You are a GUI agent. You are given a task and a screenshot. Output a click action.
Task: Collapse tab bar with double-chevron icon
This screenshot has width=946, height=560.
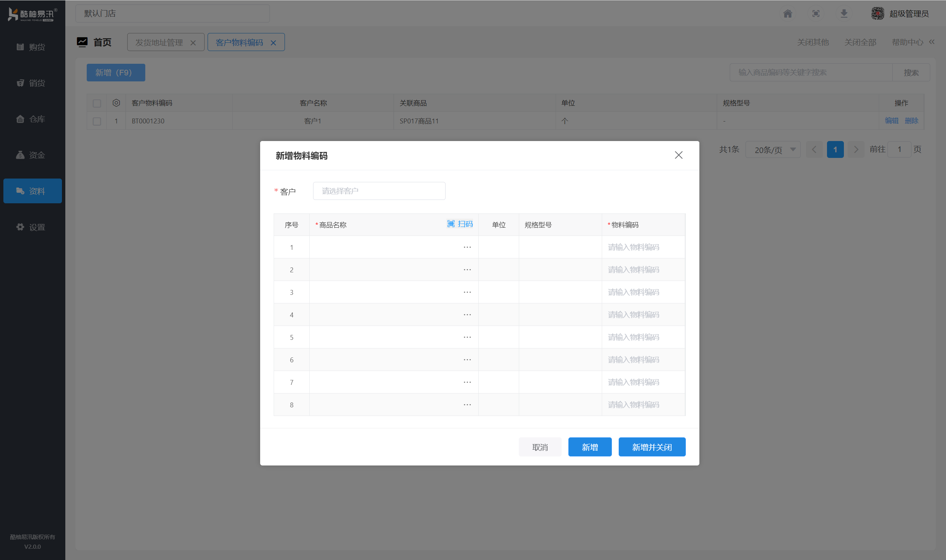coord(932,42)
